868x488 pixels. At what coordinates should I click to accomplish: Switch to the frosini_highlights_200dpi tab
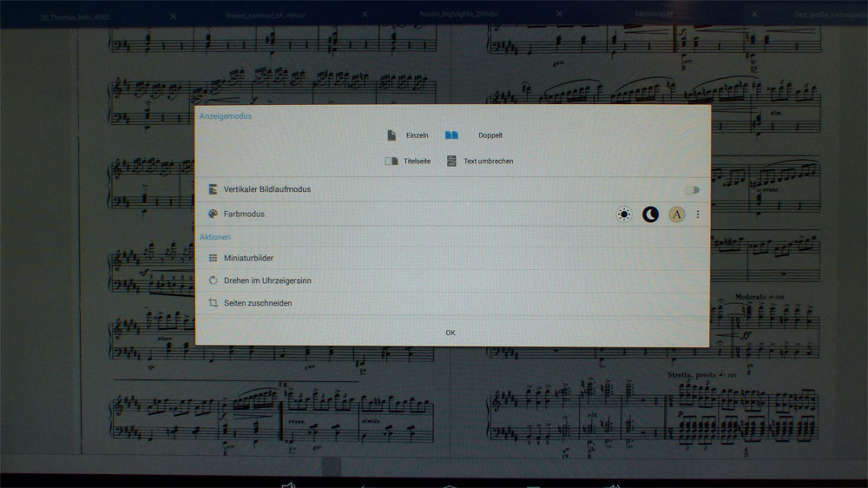(x=459, y=14)
